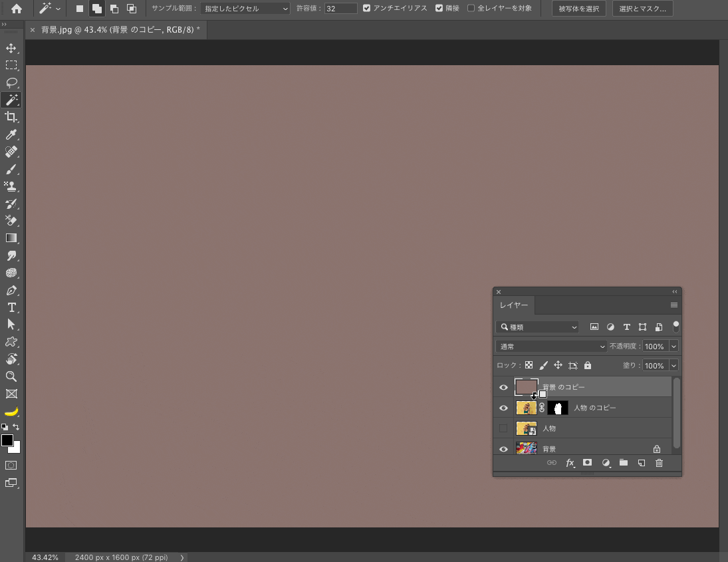728x562 pixels.
Task: Open the 通常 blend mode dropdown
Action: coord(551,347)
